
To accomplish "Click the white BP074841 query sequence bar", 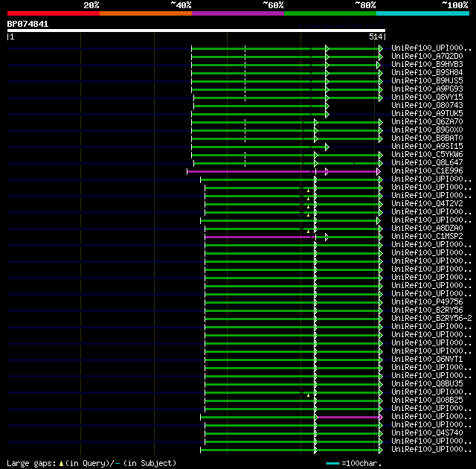I will tap(196, 31).
